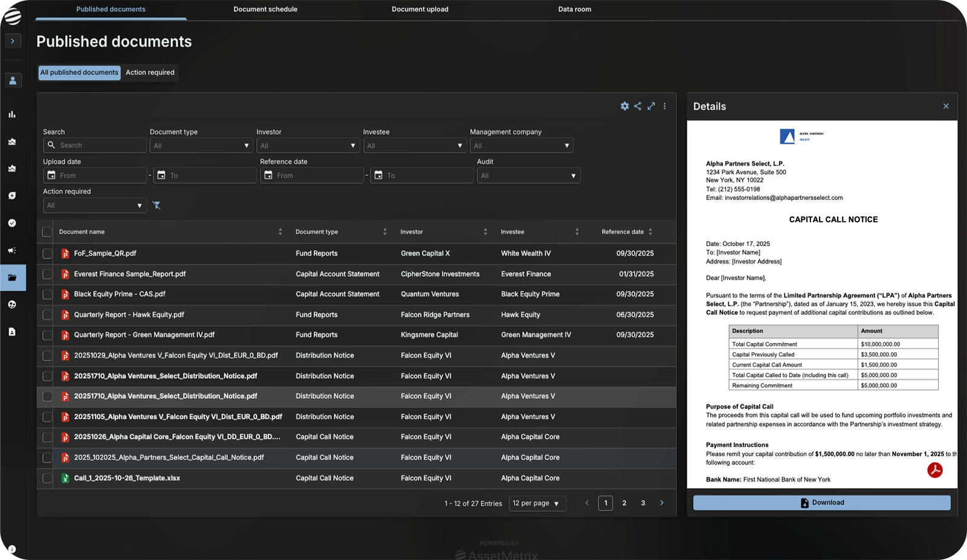The width and height of the screenshot is (967, 560).
Task: Clear filters using the funnel icon
Action: tap(157, 205)
